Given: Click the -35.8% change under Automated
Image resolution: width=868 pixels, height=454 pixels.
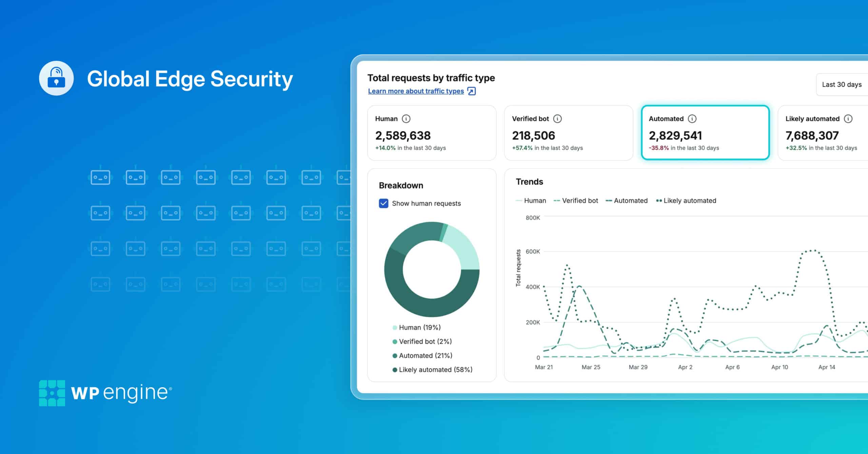Looking at the screenshot, I should 659,148.
